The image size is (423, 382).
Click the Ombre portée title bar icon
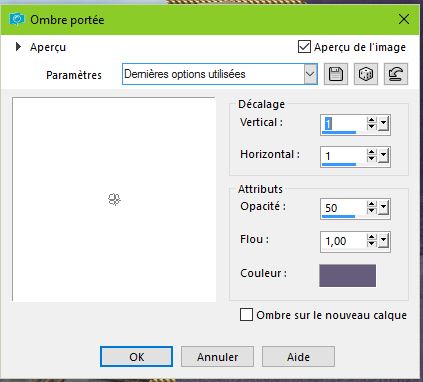click(17, 19)
